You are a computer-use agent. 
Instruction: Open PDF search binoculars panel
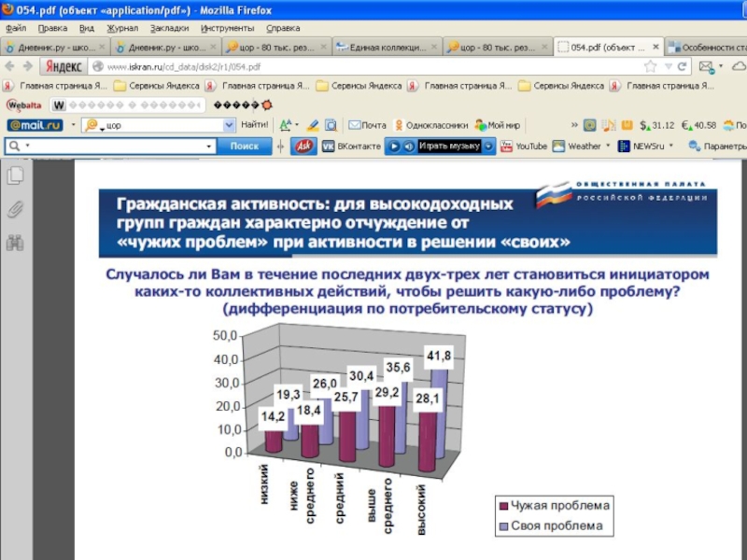[15, 243]
